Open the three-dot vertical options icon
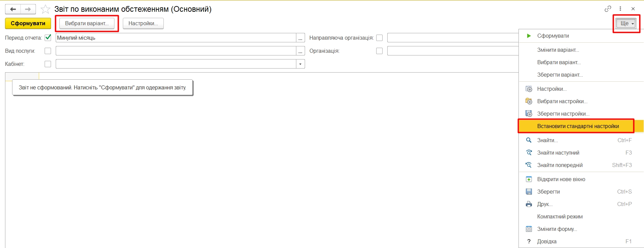 [x=620, y=9]
